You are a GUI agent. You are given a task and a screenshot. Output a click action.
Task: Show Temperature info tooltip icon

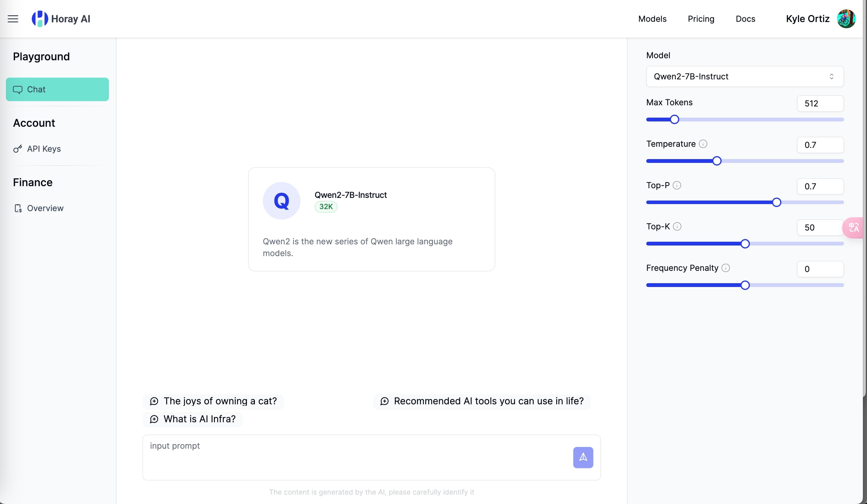[703, 144]
